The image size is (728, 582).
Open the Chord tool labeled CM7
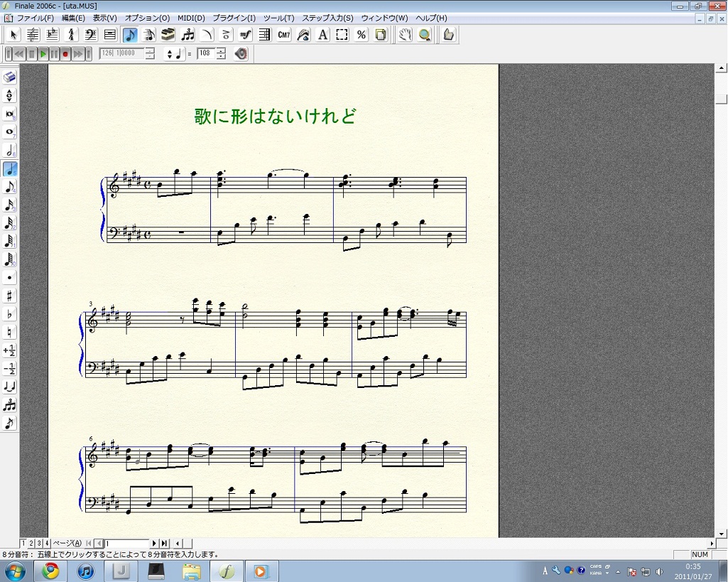284,35
